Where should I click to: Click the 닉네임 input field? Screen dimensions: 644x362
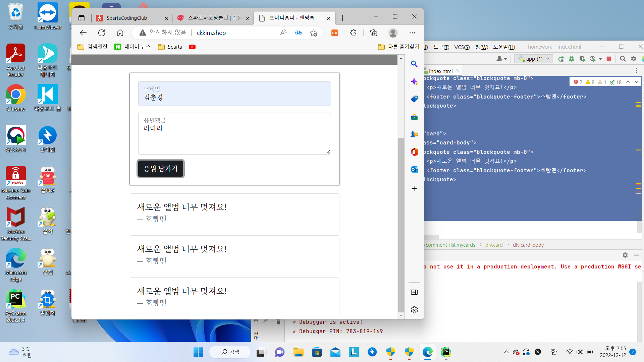pos(234,94)
